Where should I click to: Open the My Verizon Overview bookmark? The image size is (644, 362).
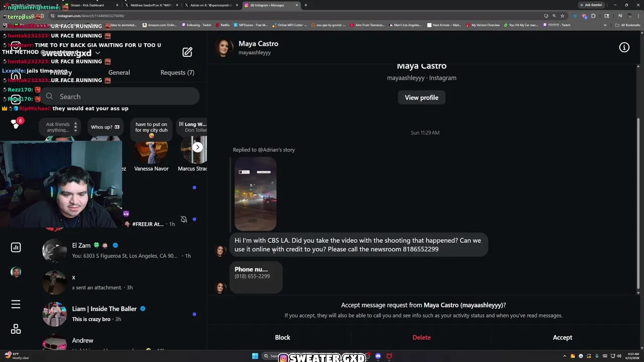tap(483, 25)
